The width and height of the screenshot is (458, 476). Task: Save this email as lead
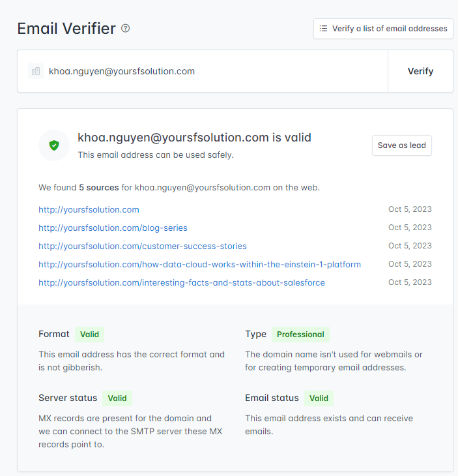[401, 145]
